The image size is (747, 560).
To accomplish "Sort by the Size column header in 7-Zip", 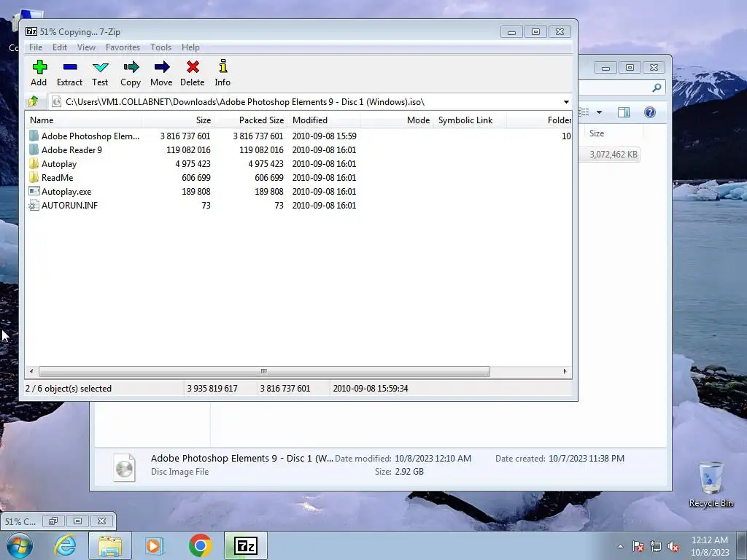I will pyautogui.click(x=178, y=120).
